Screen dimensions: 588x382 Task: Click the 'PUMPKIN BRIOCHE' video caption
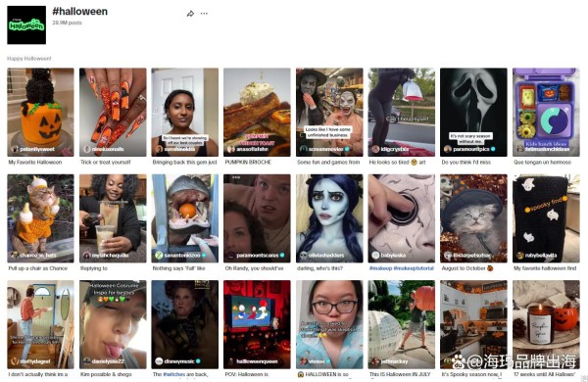click(x=248, y=163)
